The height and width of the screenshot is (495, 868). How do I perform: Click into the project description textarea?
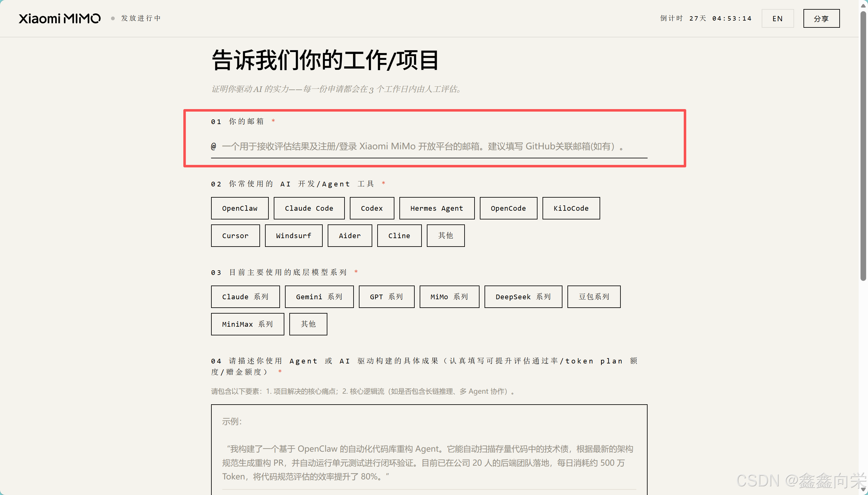click(x=429, y=449)
